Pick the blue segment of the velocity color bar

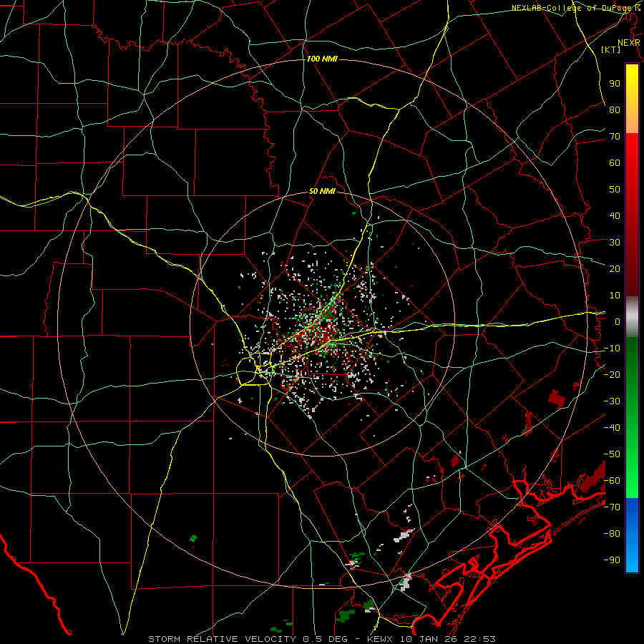[x=632, y=535]
